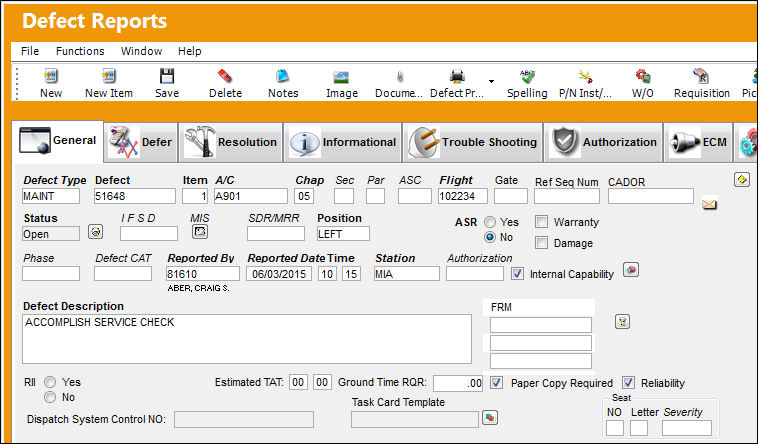Click the envelope icon near CADOR
Image resolution: width=758 pixels, height=444 pixels.
[x=709, y=204]
